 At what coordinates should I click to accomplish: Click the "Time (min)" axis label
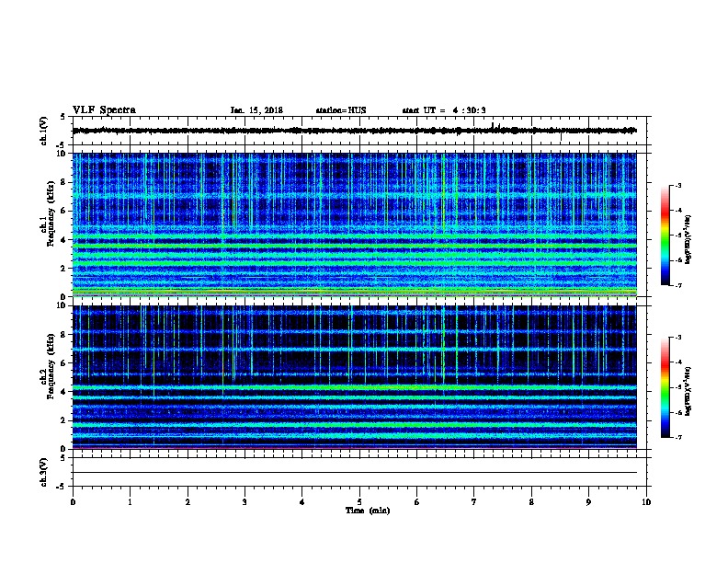tap(368, 511)
